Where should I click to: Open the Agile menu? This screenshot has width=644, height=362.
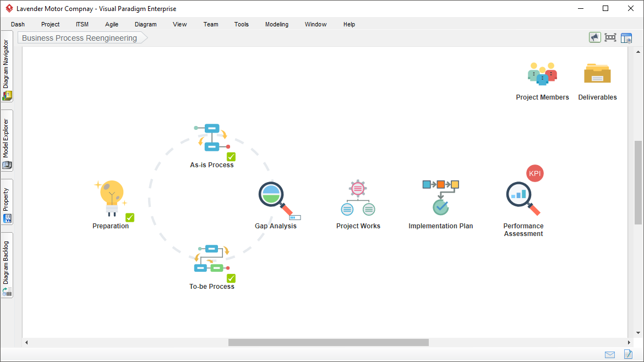click(x=112, y=24)
